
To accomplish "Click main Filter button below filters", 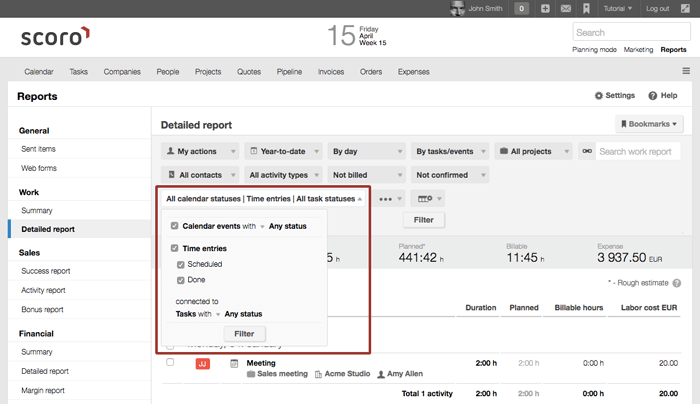I will 423,220.
